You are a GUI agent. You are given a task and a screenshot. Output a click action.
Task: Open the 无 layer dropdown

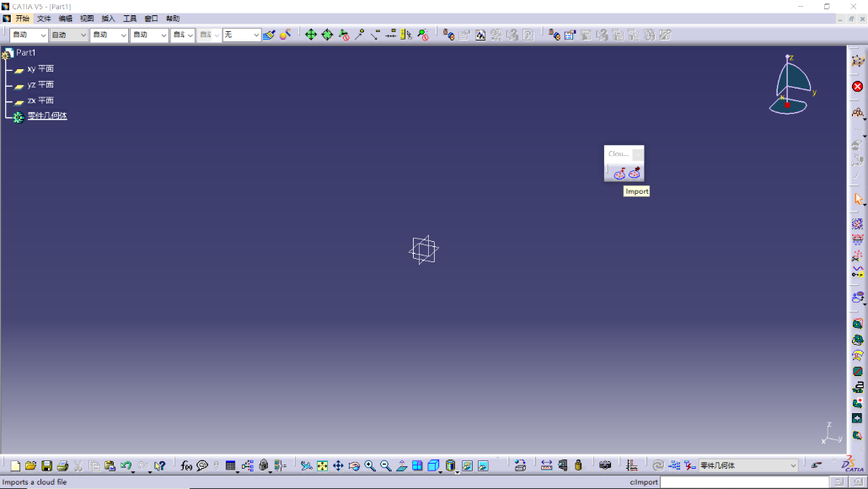point(241,35)
